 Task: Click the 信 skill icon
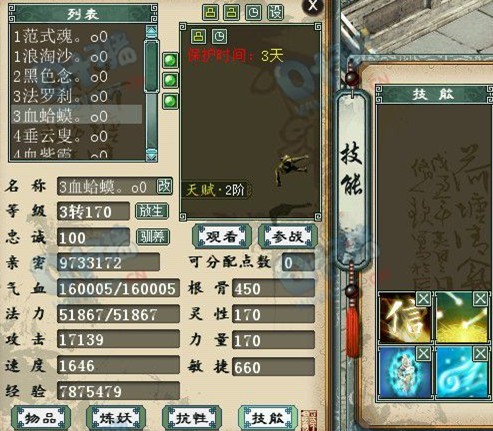[x=406, y=317]
